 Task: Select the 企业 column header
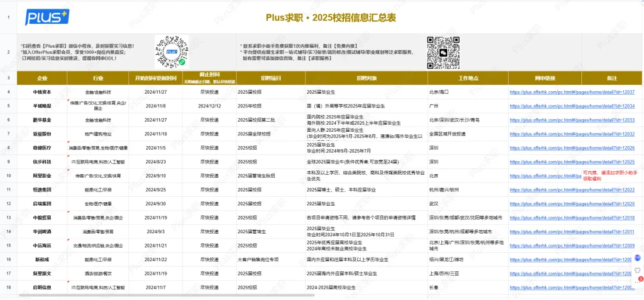tap(42, 78)
